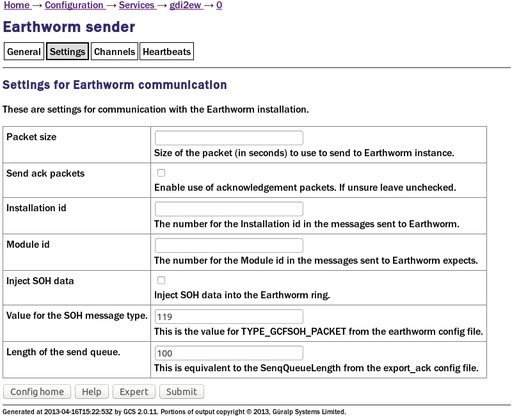Click into the Installation id field
Screen dimensions: 512x418
coord(229,209)
